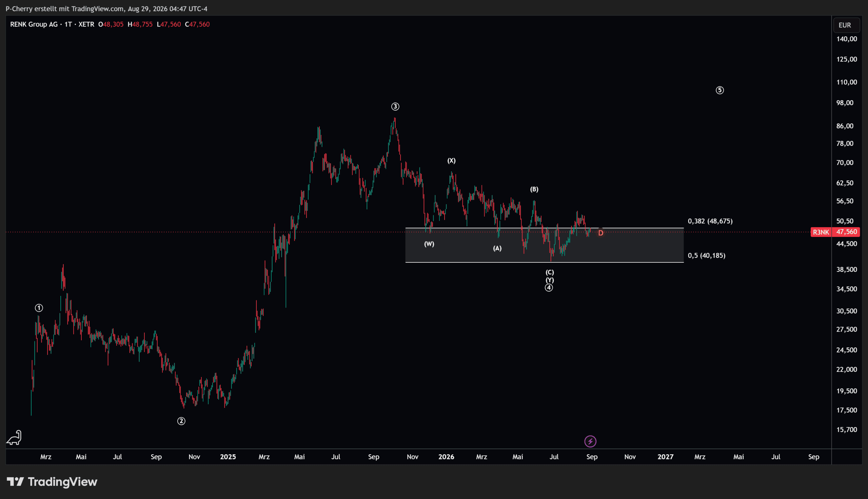Click the red dividend D marker
The image size is (868, 499).
(x=601, y=233)
